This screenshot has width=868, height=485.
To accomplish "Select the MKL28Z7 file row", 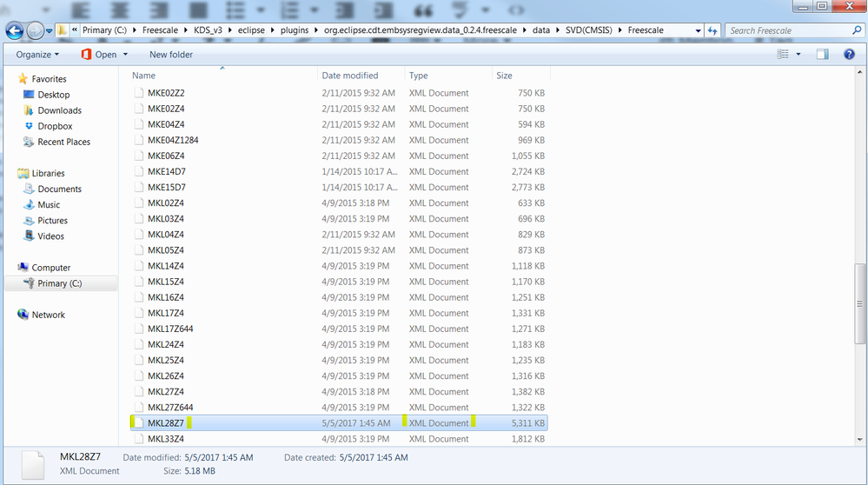I will [x=339, y=423].
